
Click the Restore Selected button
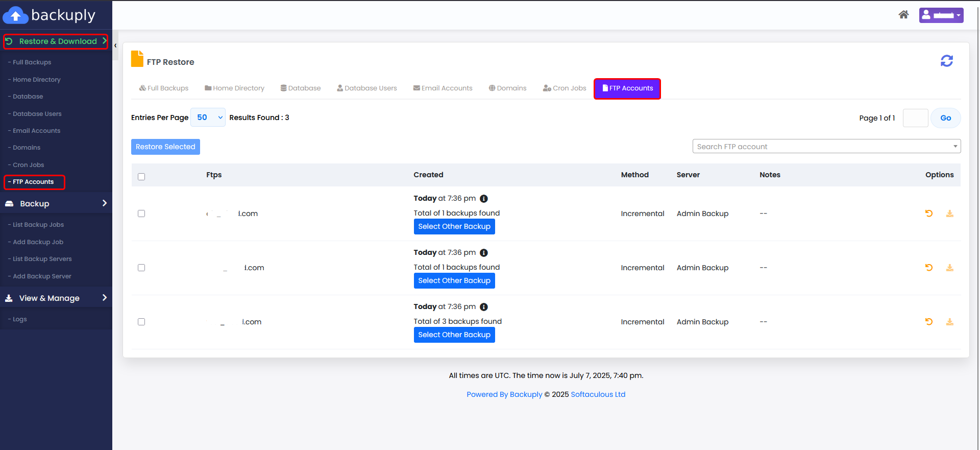point(165,147)
